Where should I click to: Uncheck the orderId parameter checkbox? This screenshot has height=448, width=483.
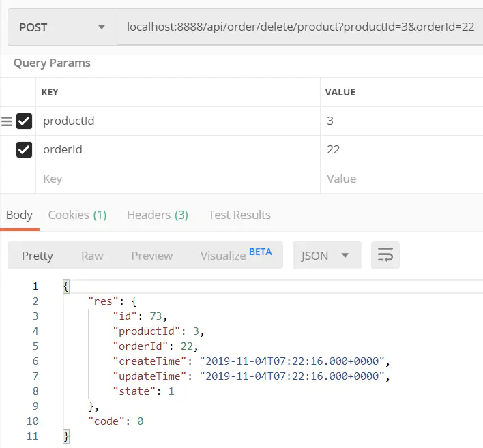pos(24,149)
